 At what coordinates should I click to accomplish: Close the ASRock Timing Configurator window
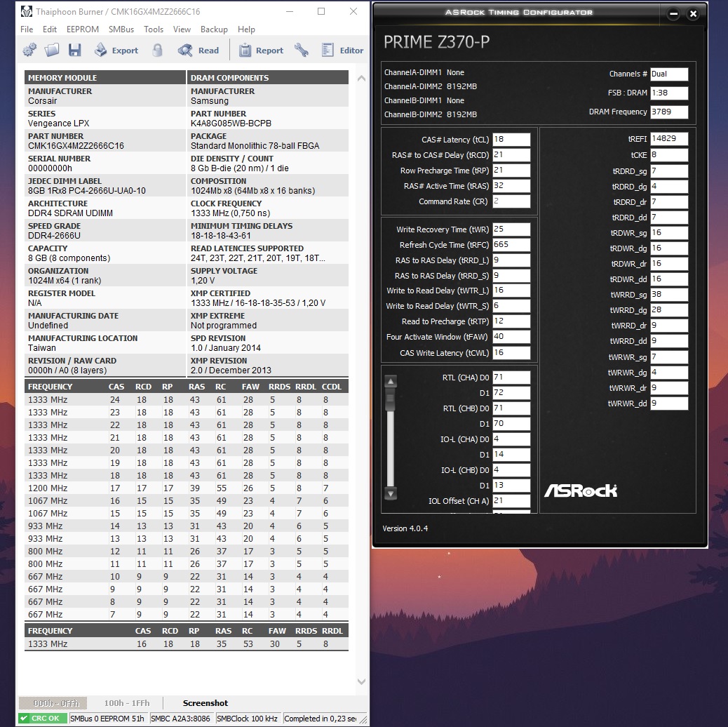pos(693,14)
